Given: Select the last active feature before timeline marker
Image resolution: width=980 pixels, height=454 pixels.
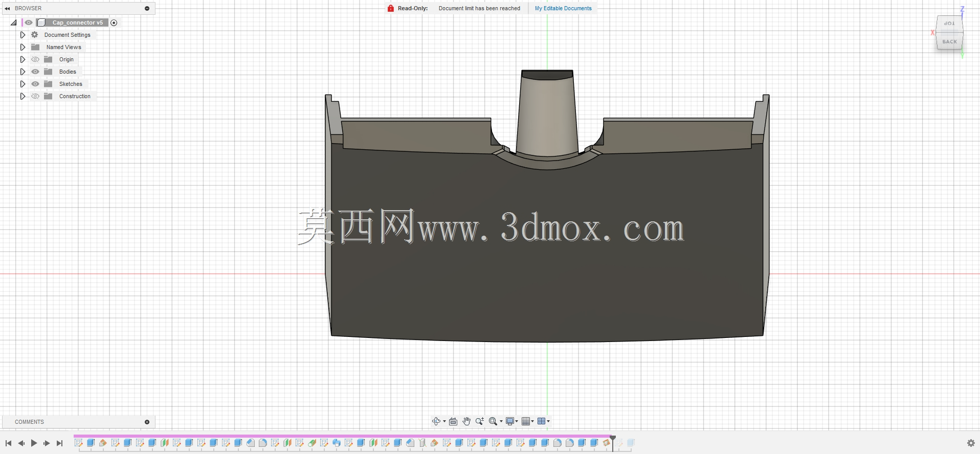Looking at the screenshot, I should click(x=606, y=443).
